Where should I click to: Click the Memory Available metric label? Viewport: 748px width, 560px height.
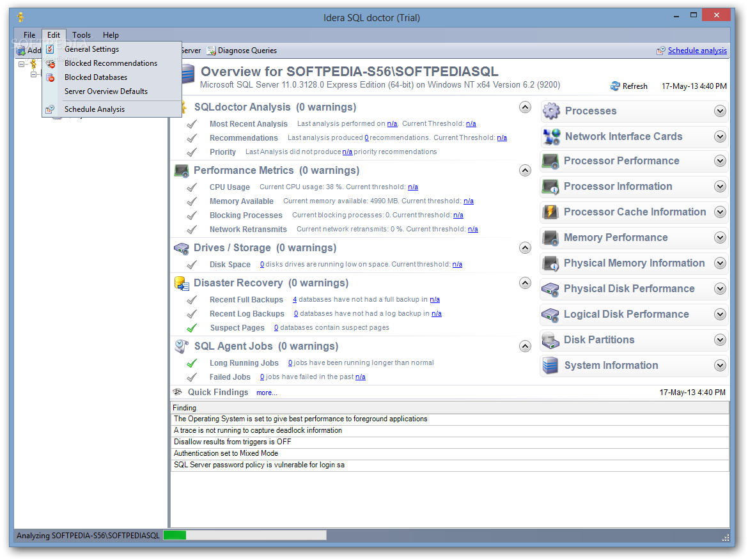click(x=242, y=201)
